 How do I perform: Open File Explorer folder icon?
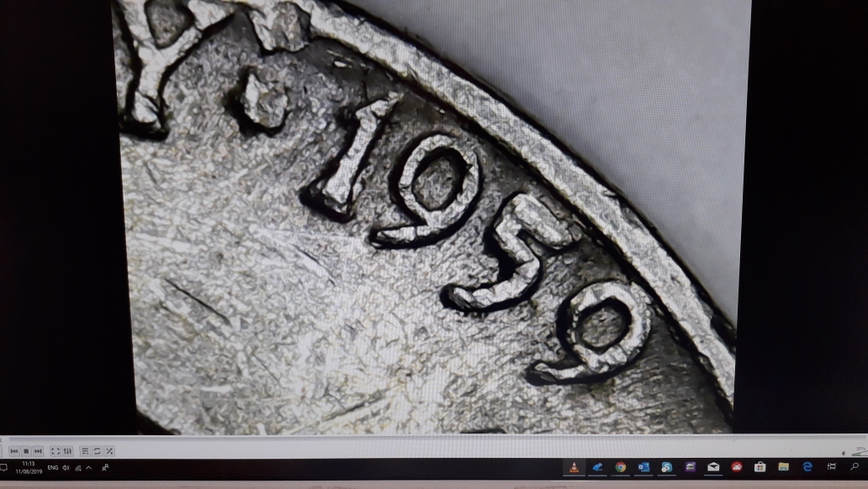(x=783, y=467)
